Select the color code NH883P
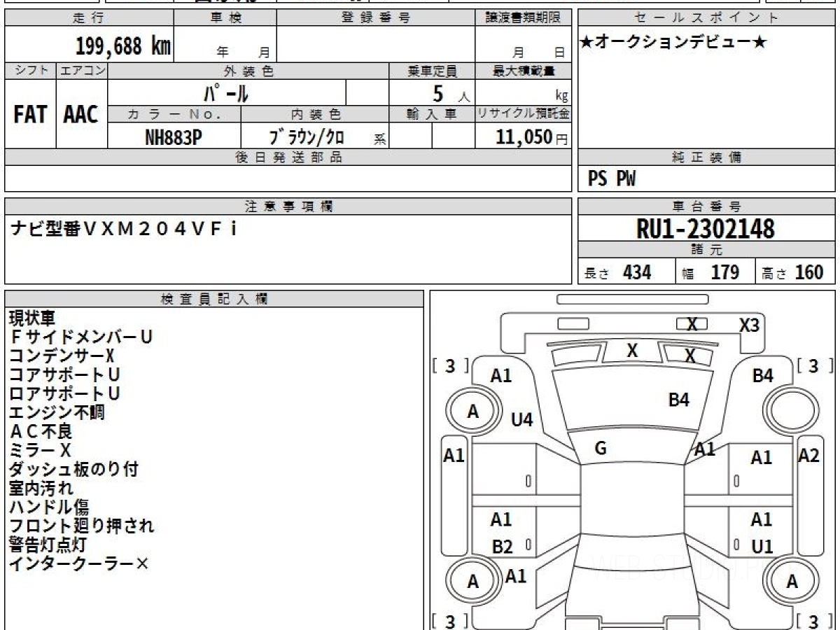This screenshot has height=630, width=840. pyautogui.click(x=174, y=137)
